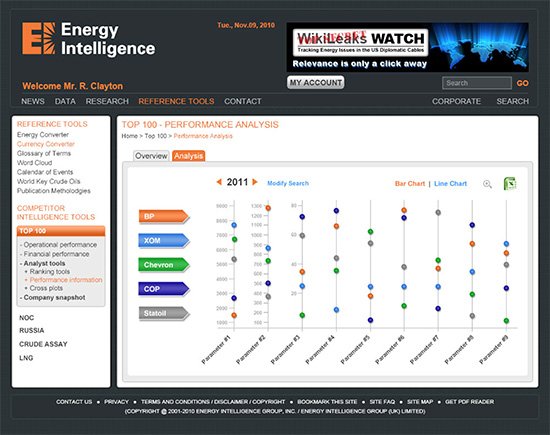The width and height of the screenshot is (550, 435).
Task: Open Publication Methodologies link
Action: point(54,191)
